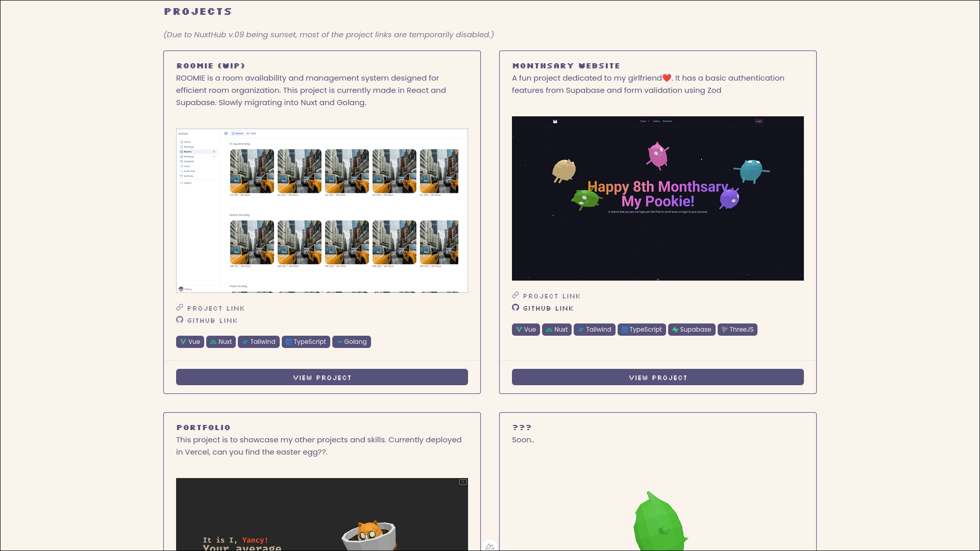The height and width of the screenshot is (551, 980).
Task: Click Vue badge in ROOMIE card
Action: pyautogui.click(x=190, y=342)
